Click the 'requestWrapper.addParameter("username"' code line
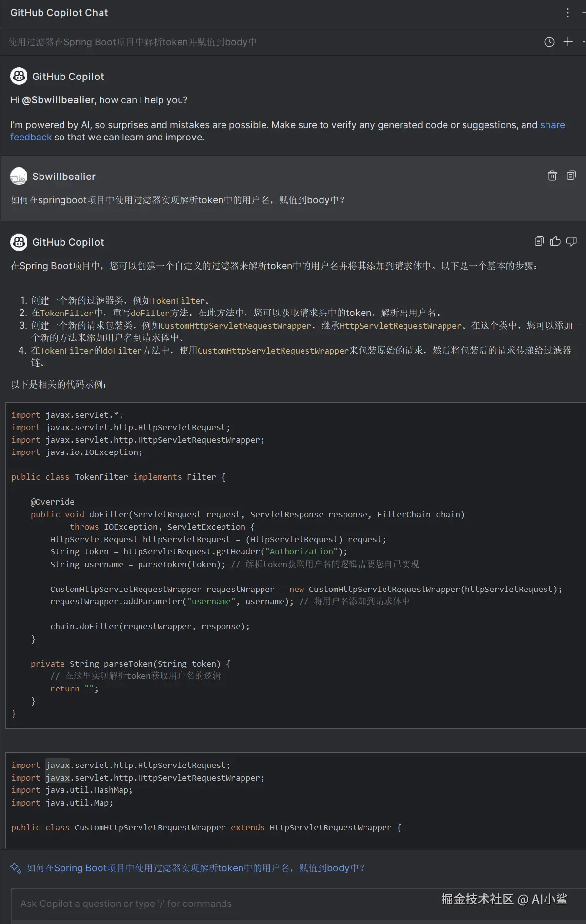Image resolution: width=586 pixels, height=924 pixels. tap(230, 601)
